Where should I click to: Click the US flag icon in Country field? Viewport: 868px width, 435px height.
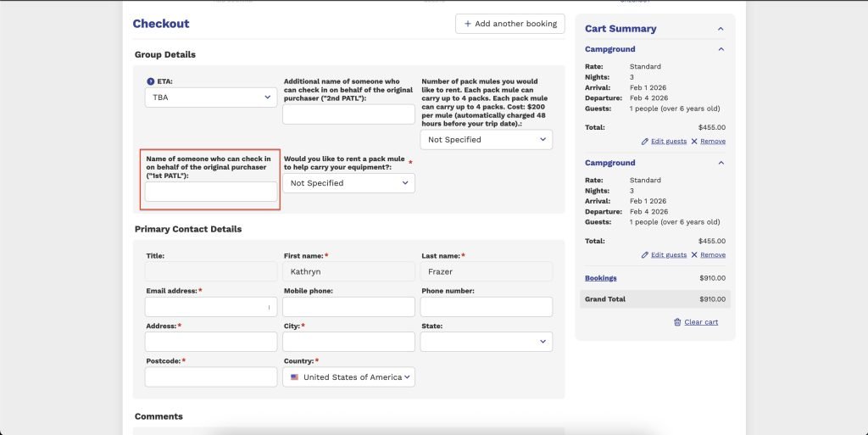click(x=294, y=376)
